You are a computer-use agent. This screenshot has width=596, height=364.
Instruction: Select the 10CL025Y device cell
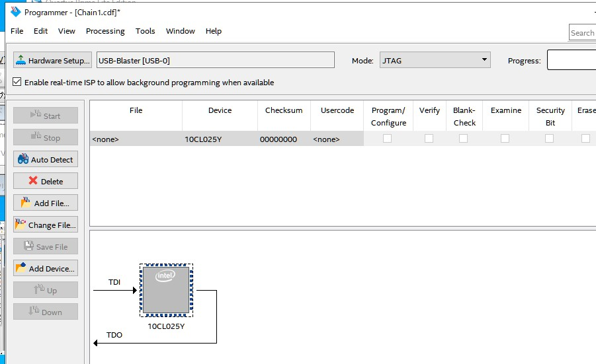(x=220, y=139)
